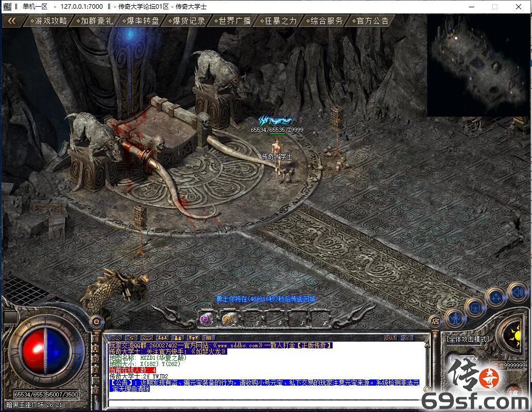Image resolution: width=532 pixels, height=412 pixels.
Task: Click the 暗黑王座广场 location label
Action: (x=25, y=405)
